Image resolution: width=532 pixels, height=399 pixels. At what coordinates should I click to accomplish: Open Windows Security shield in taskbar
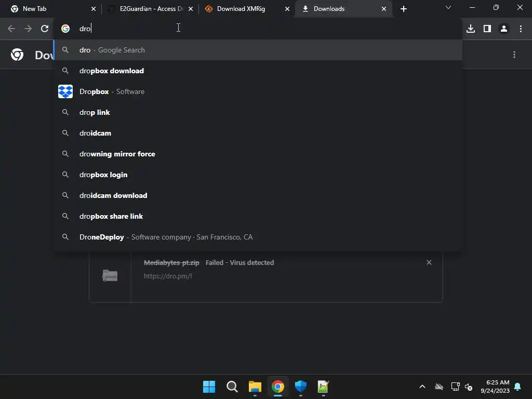[301, 387]
